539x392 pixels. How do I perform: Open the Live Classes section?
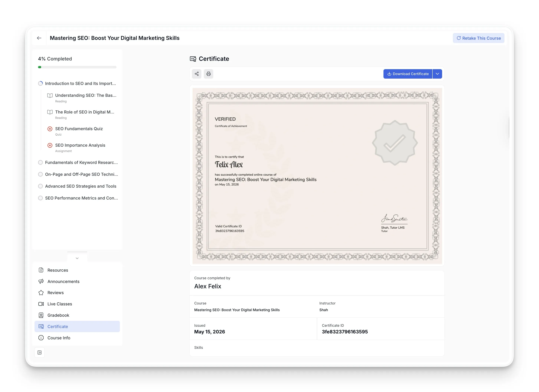77,304
